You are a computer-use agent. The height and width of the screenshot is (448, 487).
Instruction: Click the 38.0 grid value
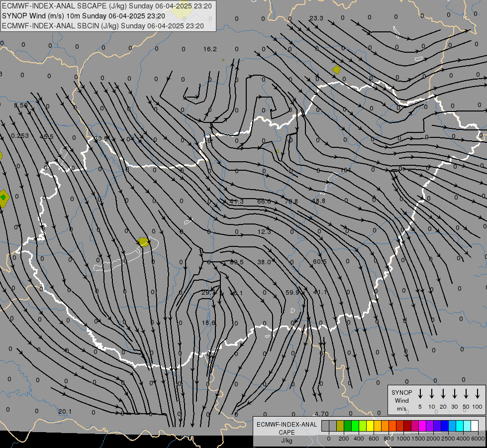[264, 262]
